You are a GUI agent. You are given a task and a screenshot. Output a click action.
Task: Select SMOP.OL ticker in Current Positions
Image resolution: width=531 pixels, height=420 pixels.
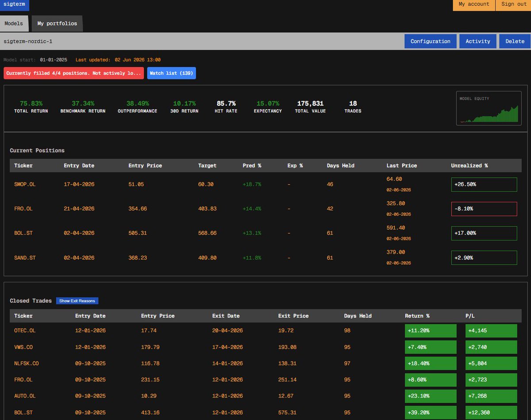pos(25,184)
